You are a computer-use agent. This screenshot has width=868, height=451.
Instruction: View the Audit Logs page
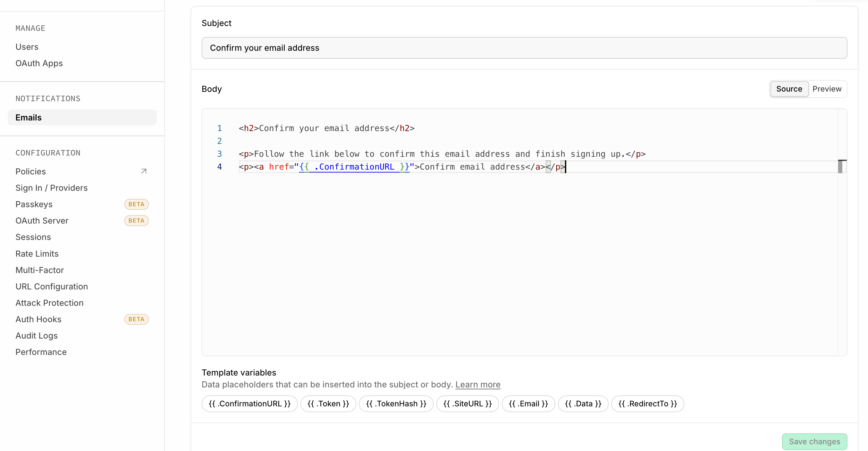coord(37,336)
